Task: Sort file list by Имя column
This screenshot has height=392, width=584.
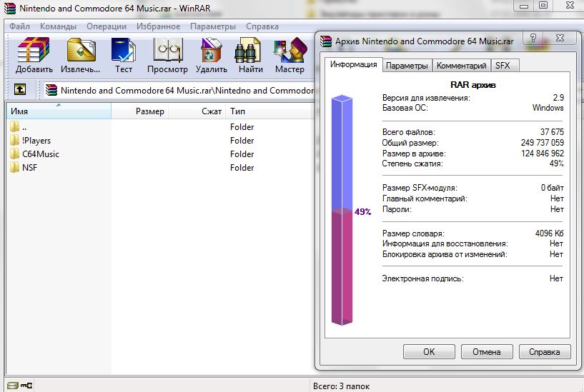Action: (59, 111)
